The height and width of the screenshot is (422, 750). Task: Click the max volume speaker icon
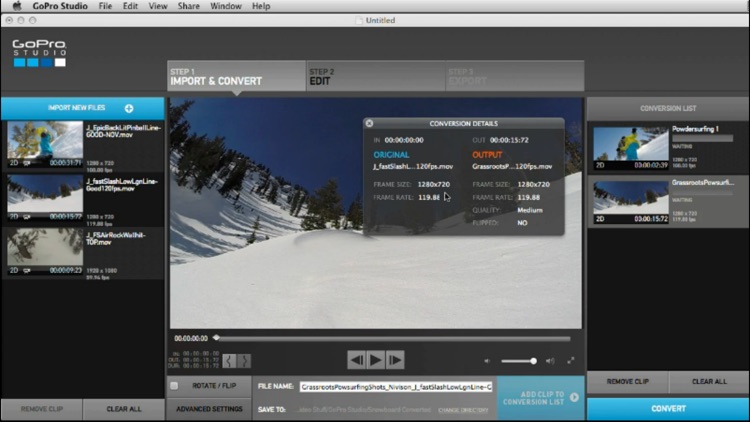coord(549,361)
